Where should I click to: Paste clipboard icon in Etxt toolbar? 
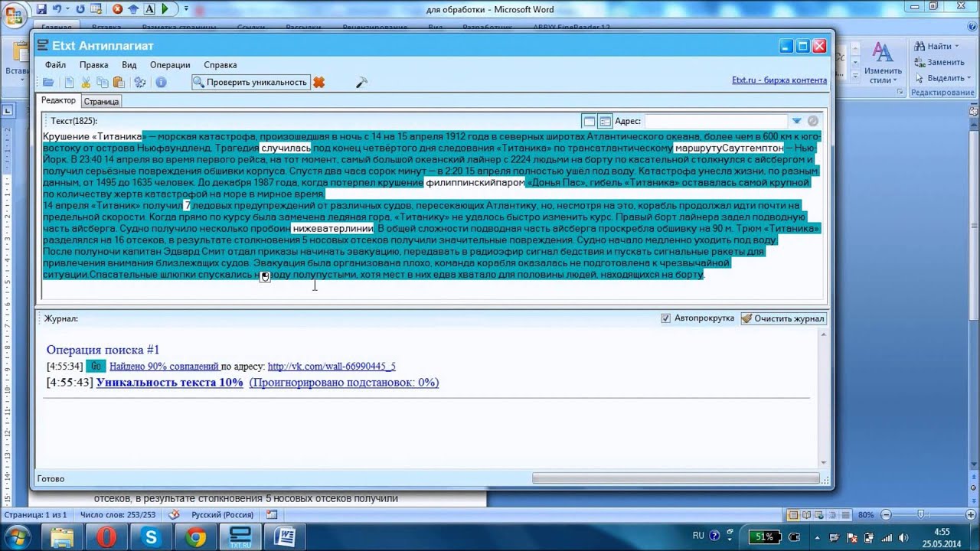pyautogui.click(x=119, y=83)
